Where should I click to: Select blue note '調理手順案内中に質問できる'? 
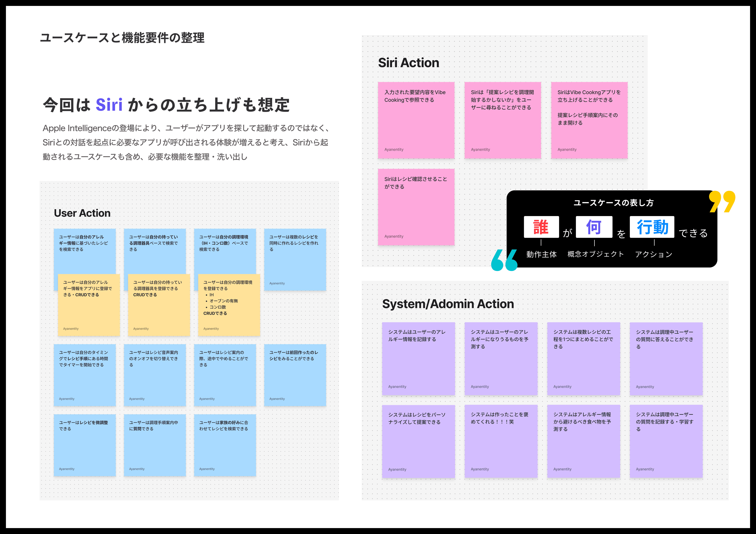tap(155, 445)
